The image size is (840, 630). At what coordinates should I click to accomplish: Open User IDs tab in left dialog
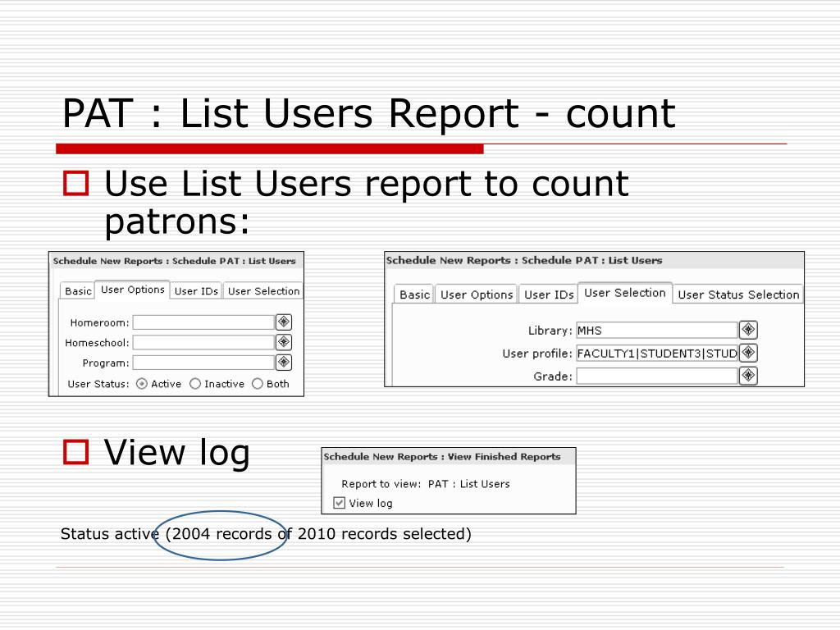point(196,291)
